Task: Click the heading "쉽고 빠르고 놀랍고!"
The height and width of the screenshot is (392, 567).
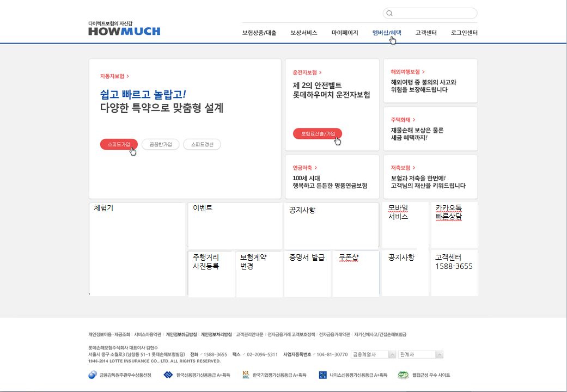Action: coord(143,95)
